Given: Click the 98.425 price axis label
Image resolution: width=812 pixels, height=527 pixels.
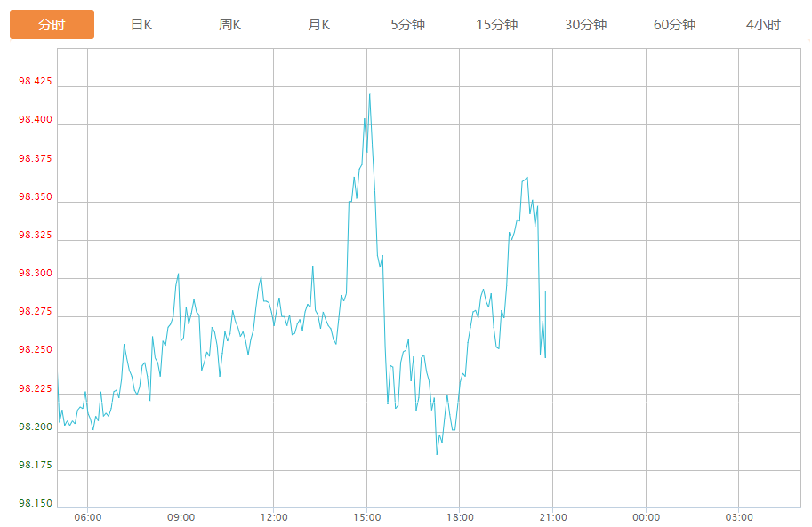Looking at the screenshot, I should (36, 82).
